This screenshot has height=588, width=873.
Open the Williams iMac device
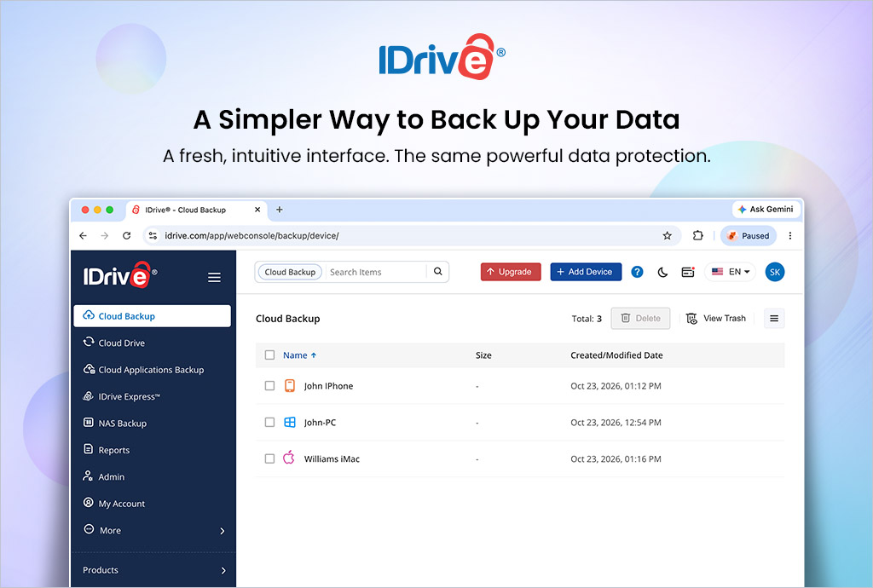coord(332,459)
